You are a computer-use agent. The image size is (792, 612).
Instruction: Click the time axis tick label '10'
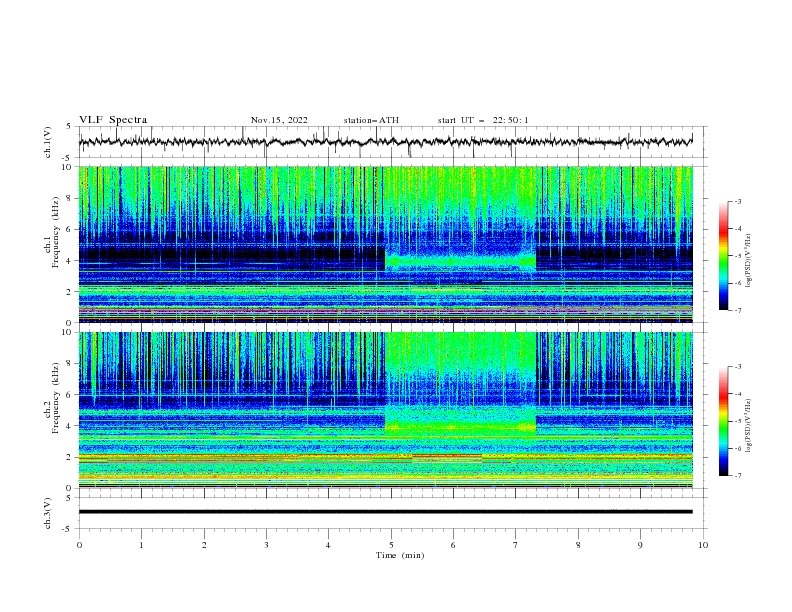click(703, 545)
